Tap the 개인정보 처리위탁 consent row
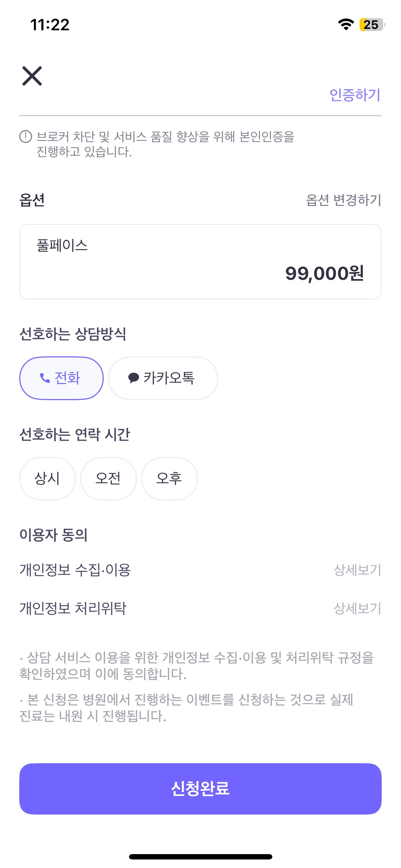This screenshot has width=401, height=868. coord(73,609)
